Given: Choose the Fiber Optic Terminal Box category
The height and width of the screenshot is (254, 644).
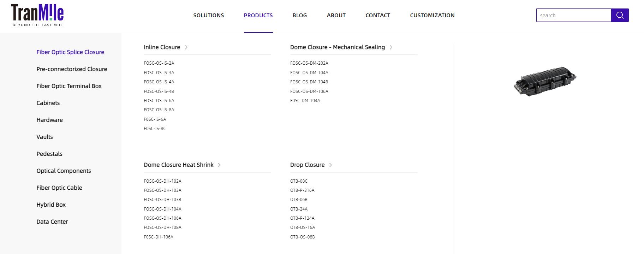Looking at the screenshot, I should (x=69, y=86).
